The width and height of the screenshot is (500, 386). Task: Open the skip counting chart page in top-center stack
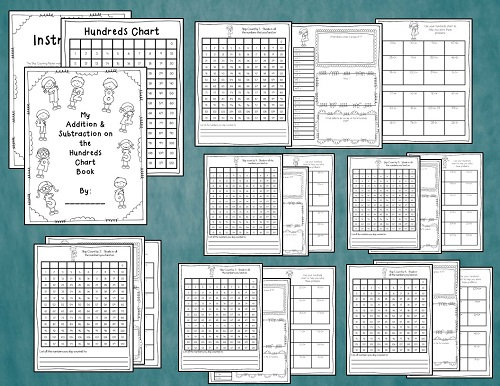tap(243, 84)
